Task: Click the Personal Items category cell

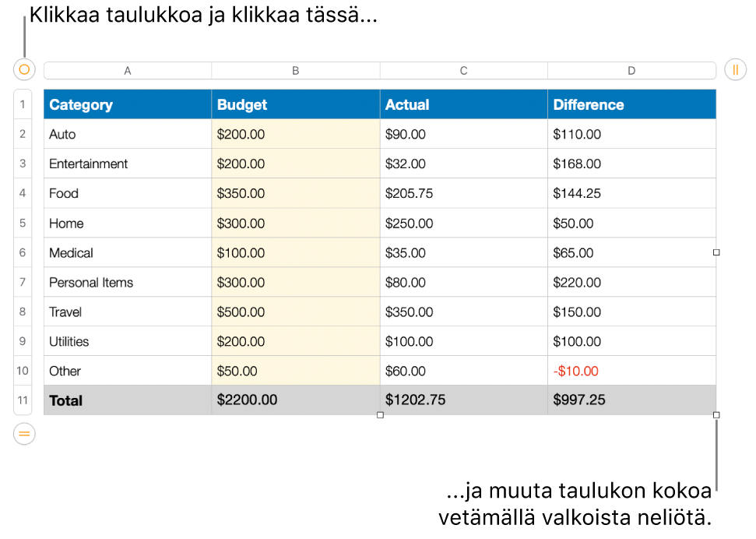Action: pos(128,282)
